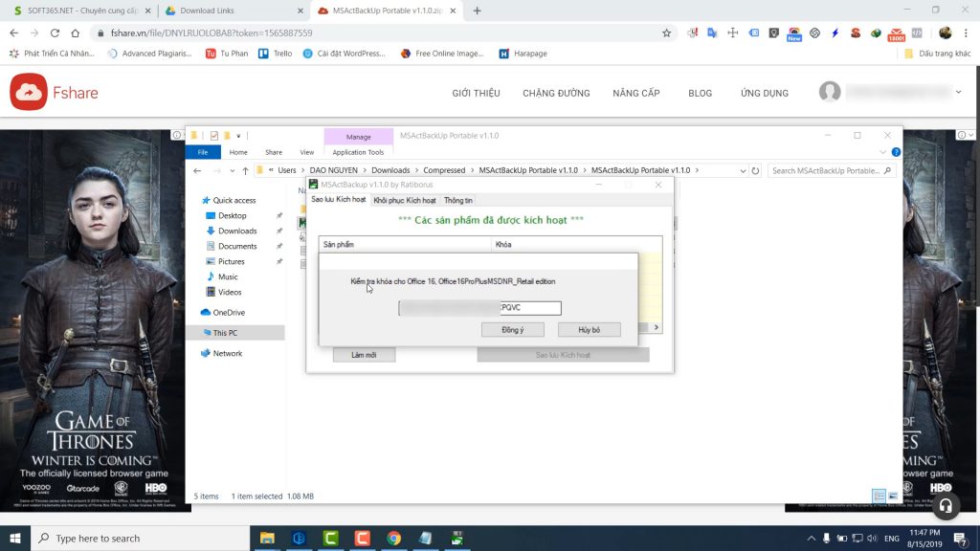Viewport: 980px width, 551px height.
Task: Open recent locations dropdown in Explorer
Action: click(x=232, y=170)
